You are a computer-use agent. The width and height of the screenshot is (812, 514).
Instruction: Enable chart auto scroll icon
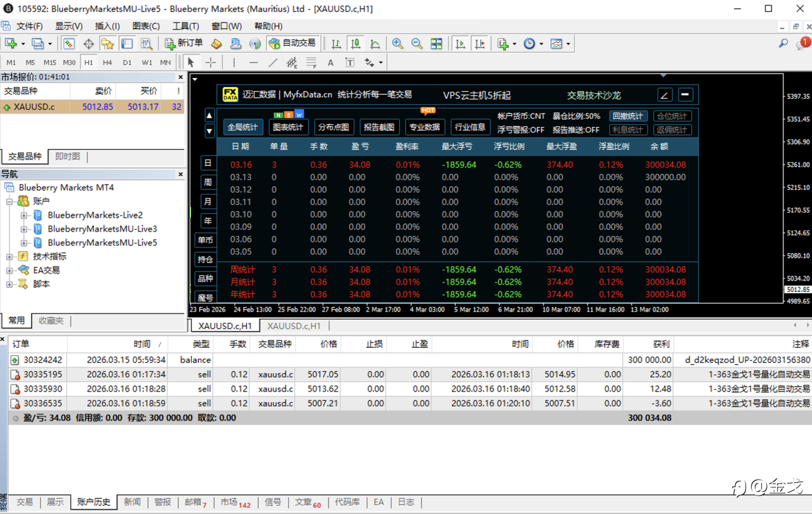click(x=461, y=44)
